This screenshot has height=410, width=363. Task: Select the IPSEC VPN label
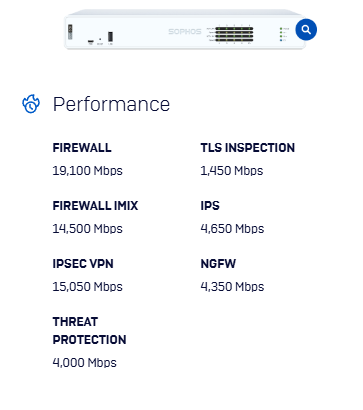point(83,264)
